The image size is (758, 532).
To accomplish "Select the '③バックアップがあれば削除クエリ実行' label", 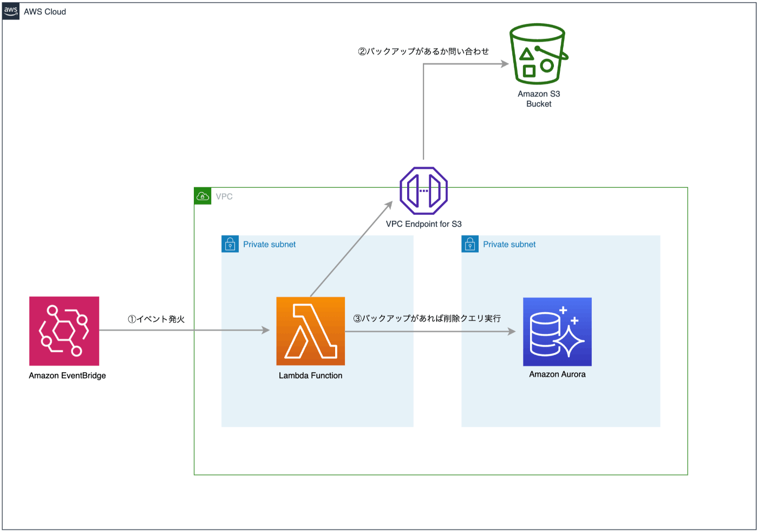I will tap(427, 318).
